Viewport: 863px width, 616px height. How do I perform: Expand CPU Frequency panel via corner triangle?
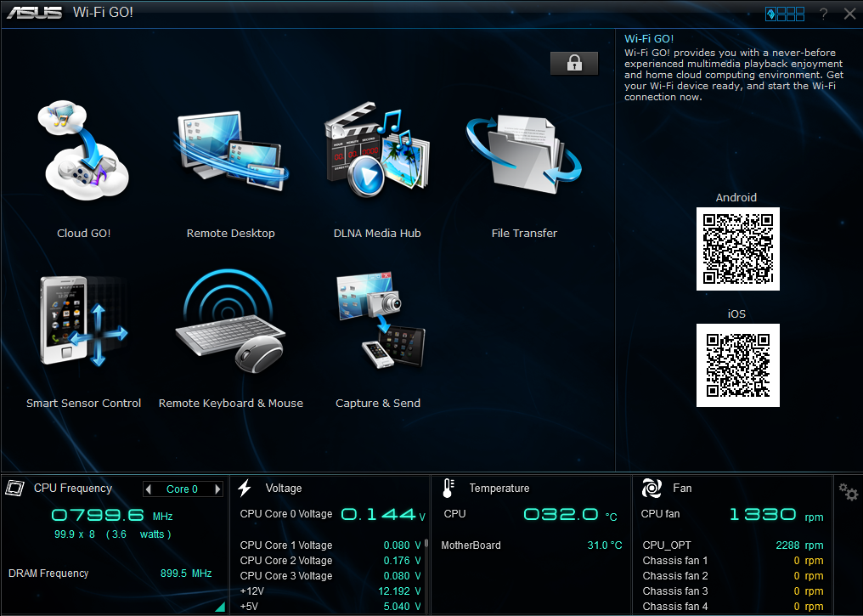pos(220,607)
